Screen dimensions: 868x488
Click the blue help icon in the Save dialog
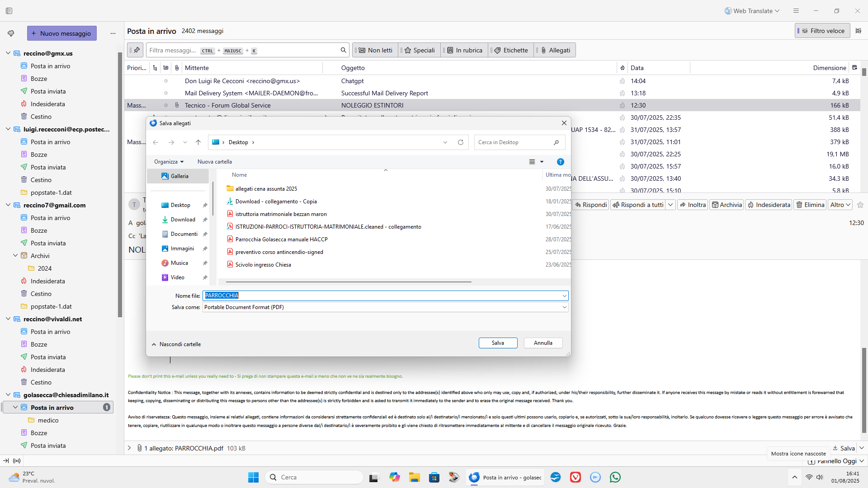(x=560, y=162)
